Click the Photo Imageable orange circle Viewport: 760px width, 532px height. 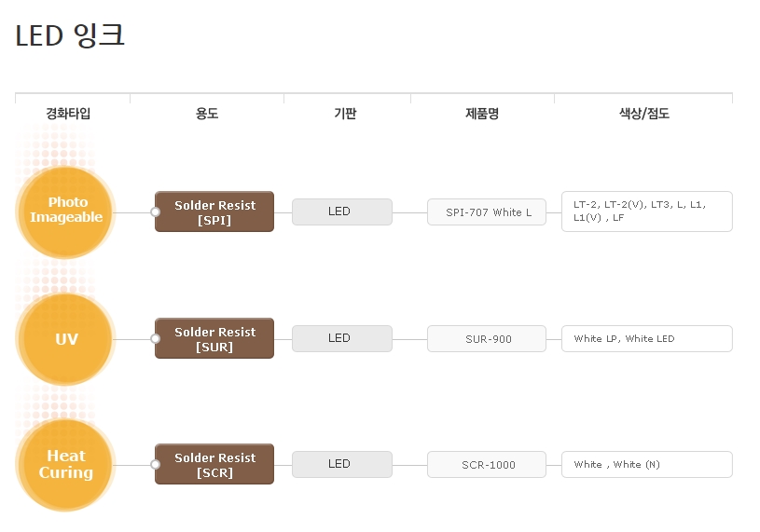tap(65, 211)
